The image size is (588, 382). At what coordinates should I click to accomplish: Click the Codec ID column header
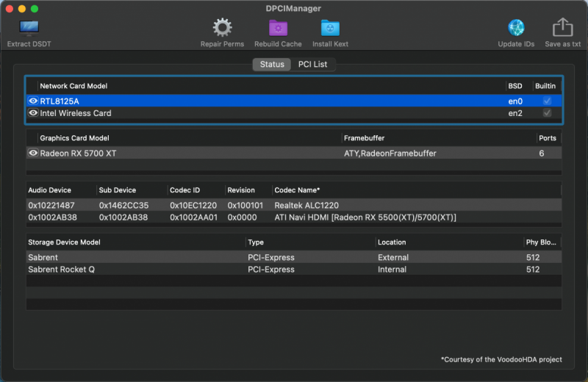coord(185,190)
